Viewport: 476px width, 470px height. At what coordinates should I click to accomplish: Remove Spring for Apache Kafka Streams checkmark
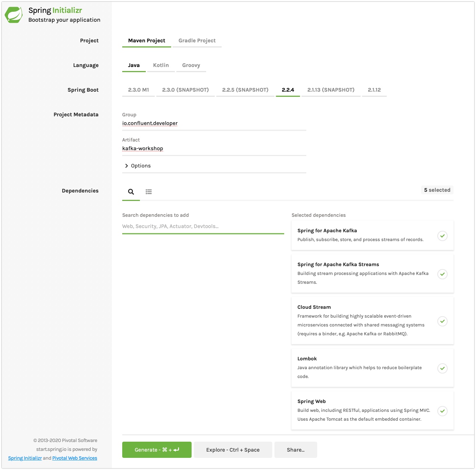coord(442,274)
